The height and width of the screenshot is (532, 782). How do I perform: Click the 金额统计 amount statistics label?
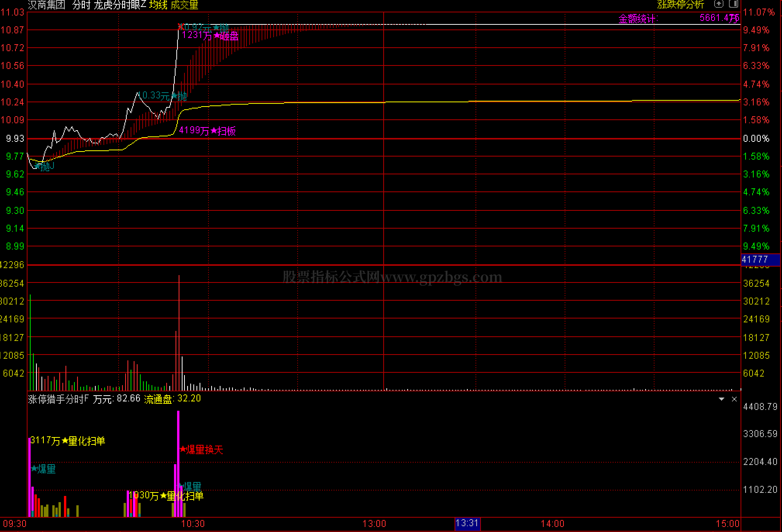(x=637, y=19)
